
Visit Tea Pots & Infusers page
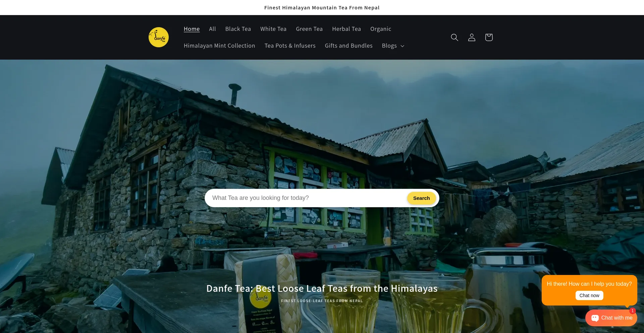click(x=290, y=46)
